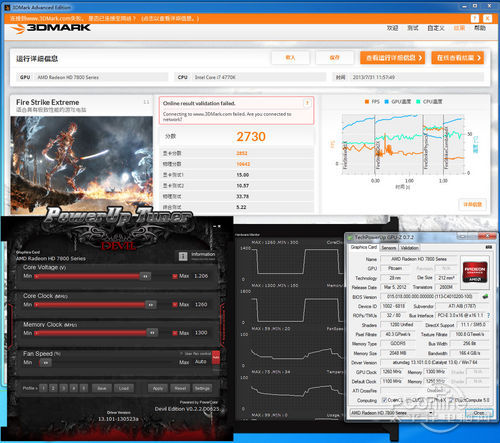This screenshot has width=500, height=443.
Task: Click Memory Clock slider arrow handle
Action: (152, 333)
